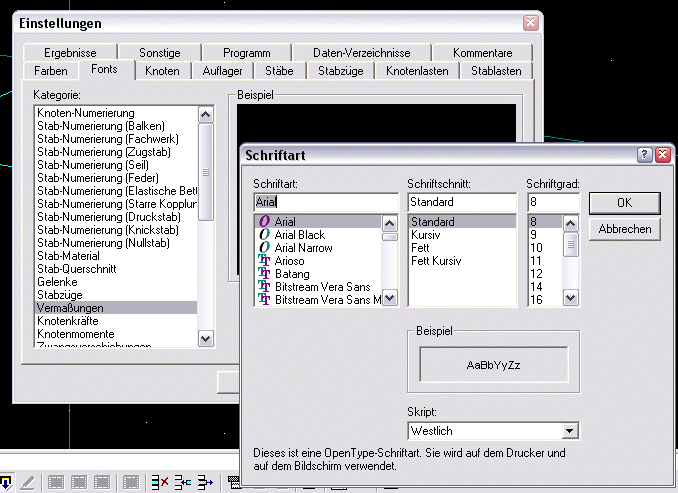
Task: Switch to the Kommentare tab
Action: click(483, 53)
